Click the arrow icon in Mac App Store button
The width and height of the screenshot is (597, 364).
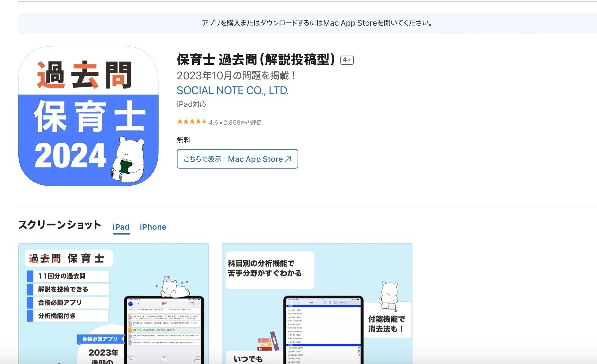[288, 159]
